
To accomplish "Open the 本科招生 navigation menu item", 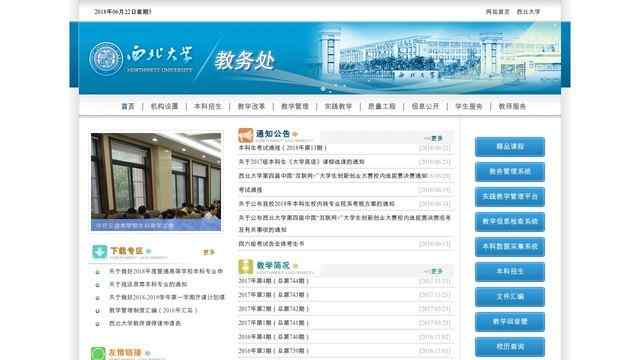I will (208, 107).
